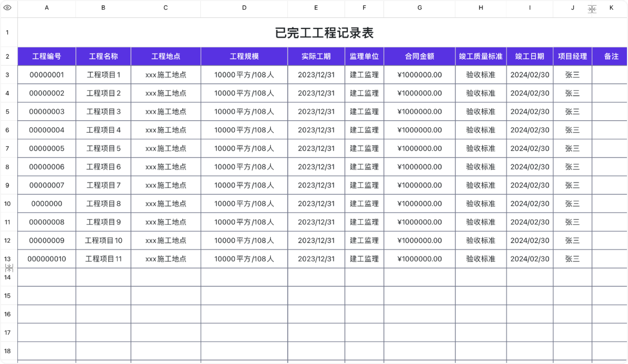
Task: Click the 工程地点 header cell
Action: click(x=166, y=56)
